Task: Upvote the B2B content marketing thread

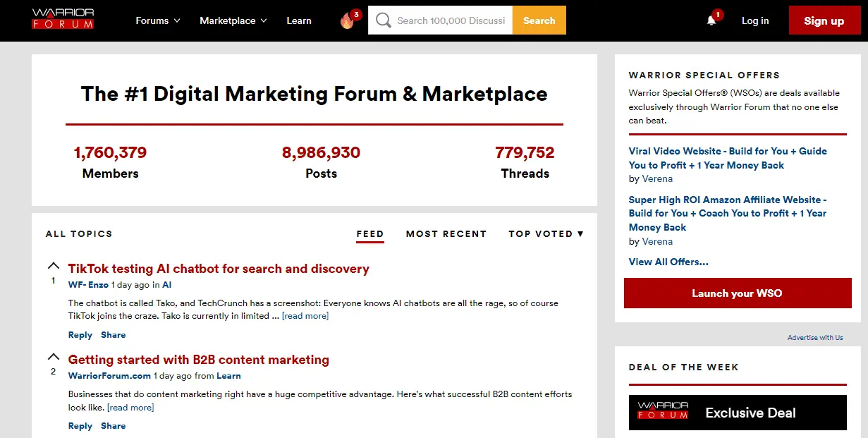Action: (53, 357)
